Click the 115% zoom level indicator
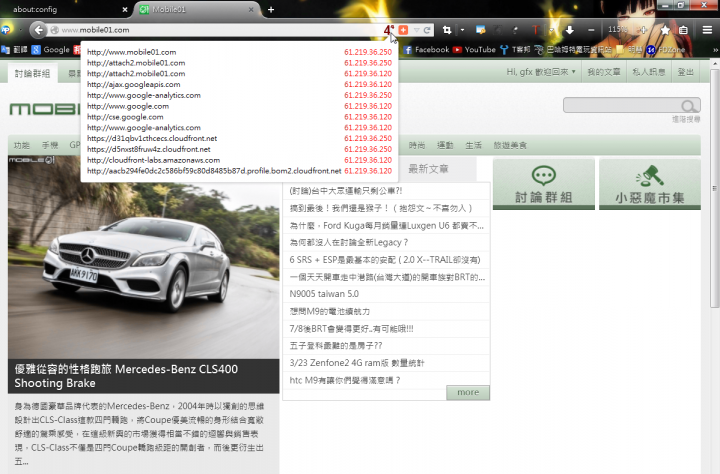 (618, 29)
